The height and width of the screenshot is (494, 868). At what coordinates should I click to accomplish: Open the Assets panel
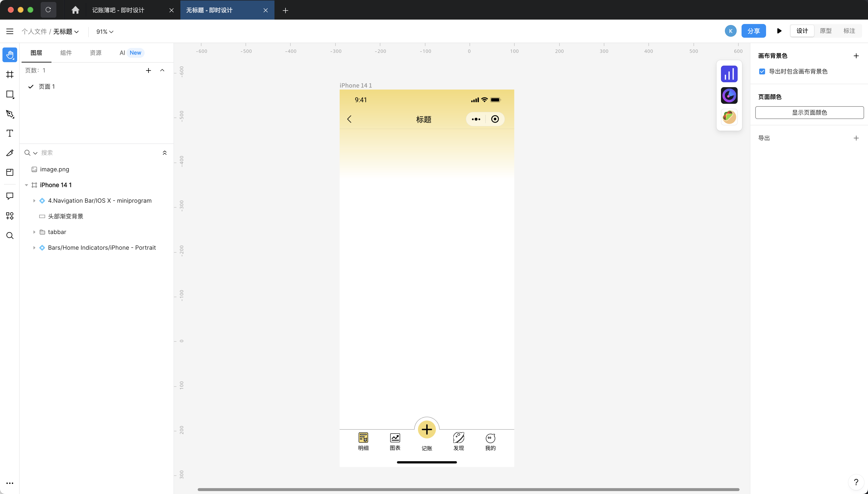click(x=95, y=53)
